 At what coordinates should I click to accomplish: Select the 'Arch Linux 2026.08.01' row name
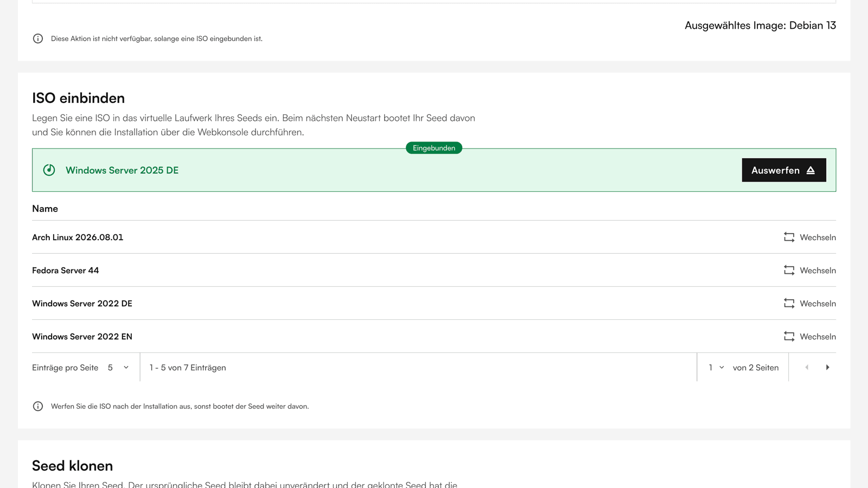click(78, 237)
